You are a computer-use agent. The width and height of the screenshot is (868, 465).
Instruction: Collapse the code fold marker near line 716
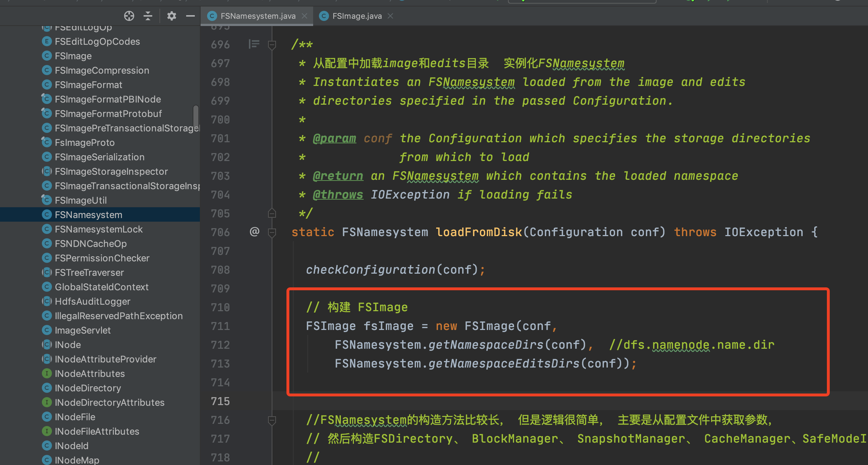click(x=272, y=420)
